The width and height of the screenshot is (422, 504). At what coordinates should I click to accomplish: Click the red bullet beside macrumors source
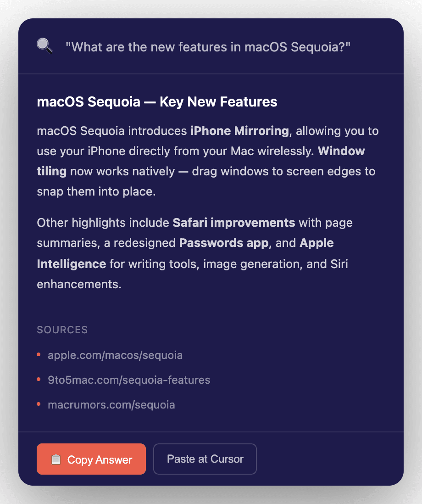coord(39,404)
